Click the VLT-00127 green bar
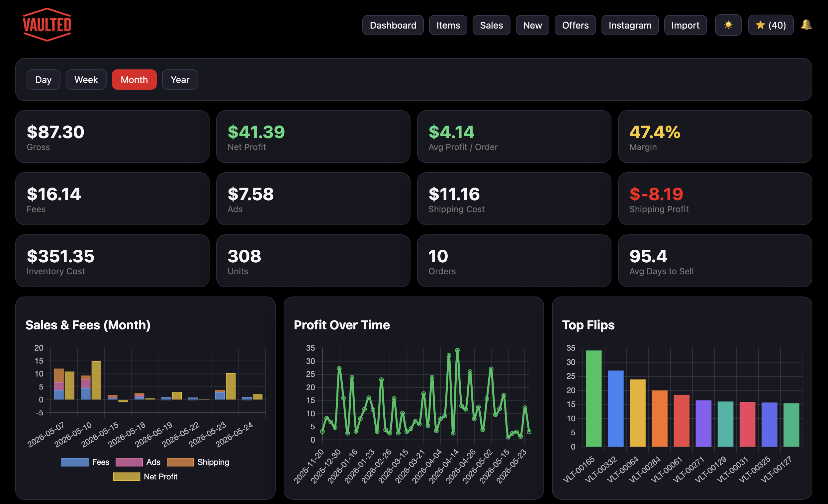828x504 pixels. 791,425
